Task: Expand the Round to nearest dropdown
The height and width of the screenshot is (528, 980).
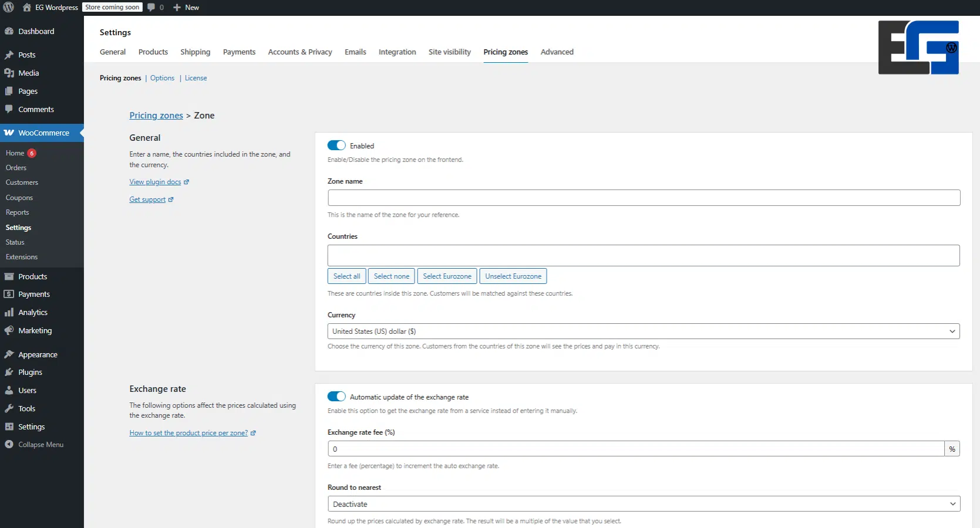Action: [x=643, y=503]
